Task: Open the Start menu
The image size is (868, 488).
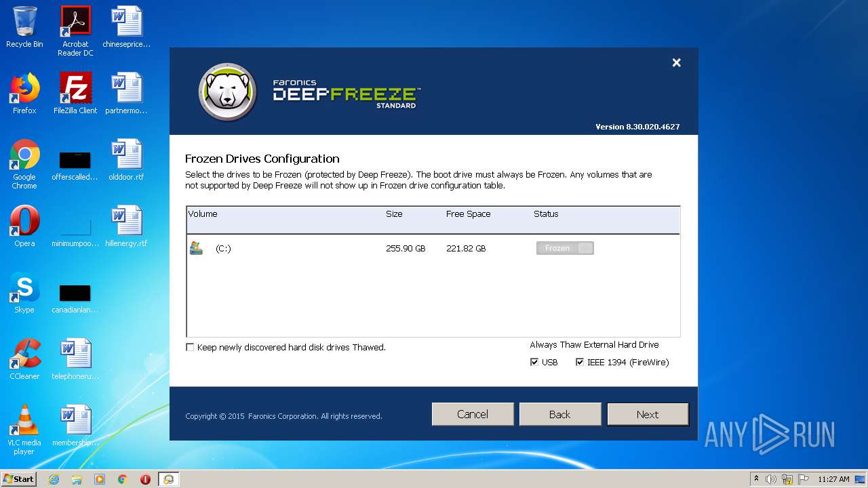Action: click(x=19, y=479)
